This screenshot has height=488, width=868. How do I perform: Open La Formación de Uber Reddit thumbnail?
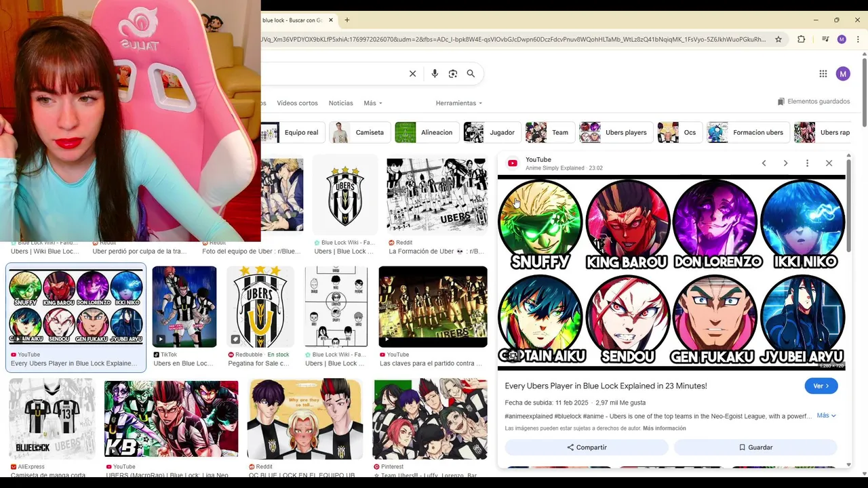[437, 195]
